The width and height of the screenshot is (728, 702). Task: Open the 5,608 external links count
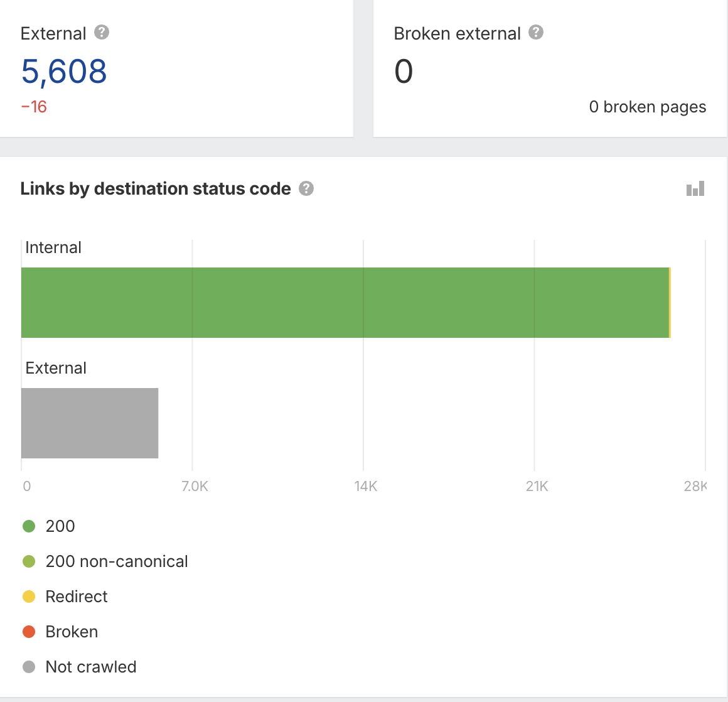[x=64, y=72]
